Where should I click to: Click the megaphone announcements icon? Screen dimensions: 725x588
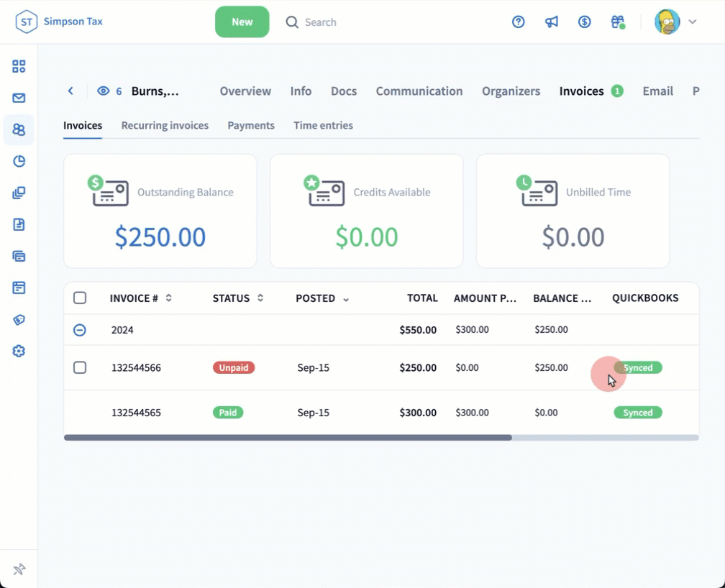click(x=552, y=22)
